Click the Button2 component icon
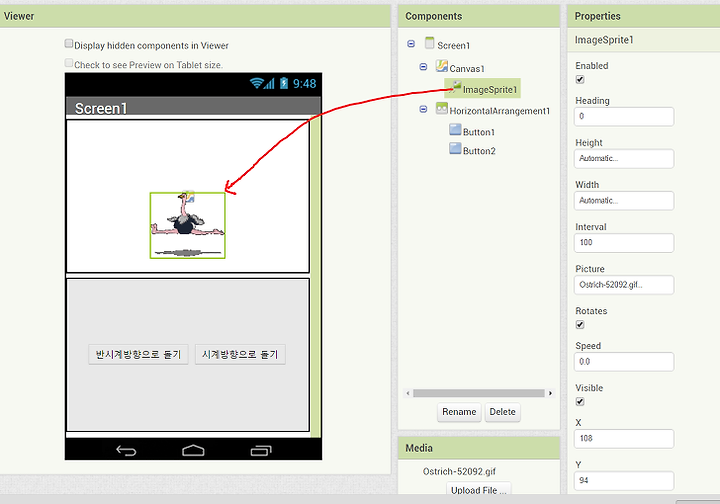This screenshot has height=504, width=720. pos(455,148)
